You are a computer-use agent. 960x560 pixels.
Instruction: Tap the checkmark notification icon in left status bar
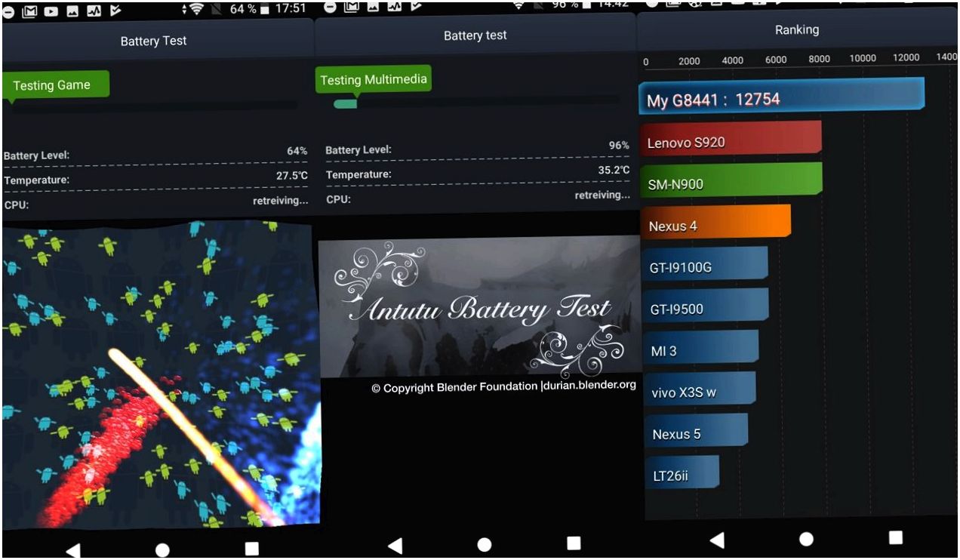tap(115, 10)
